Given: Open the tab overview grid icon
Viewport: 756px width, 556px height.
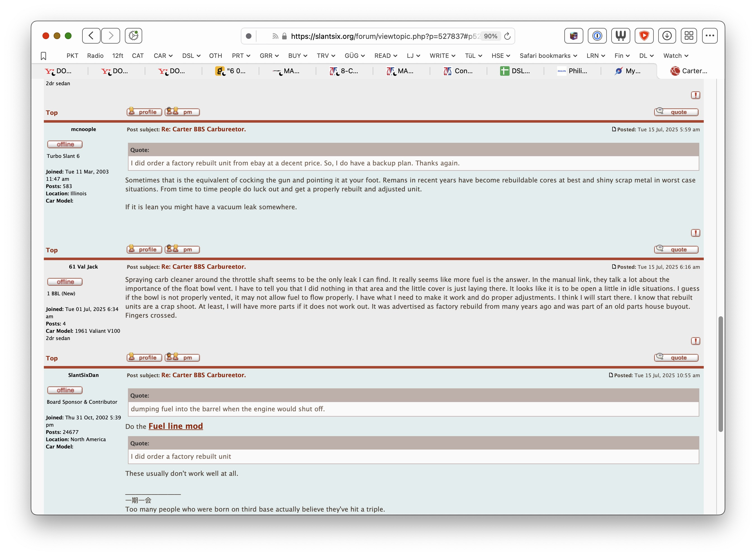Looking at the screenshot, I should 689,36.
